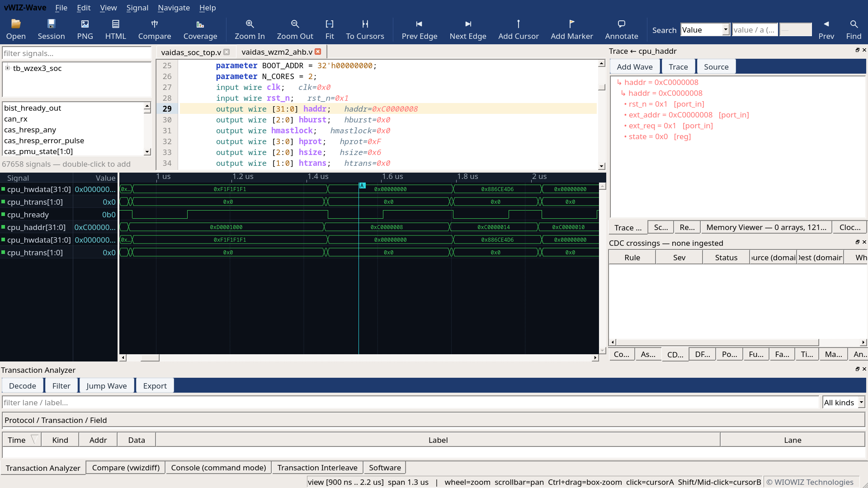Click the filter signals input
868x488 pixels.
(x=76, y=53)
